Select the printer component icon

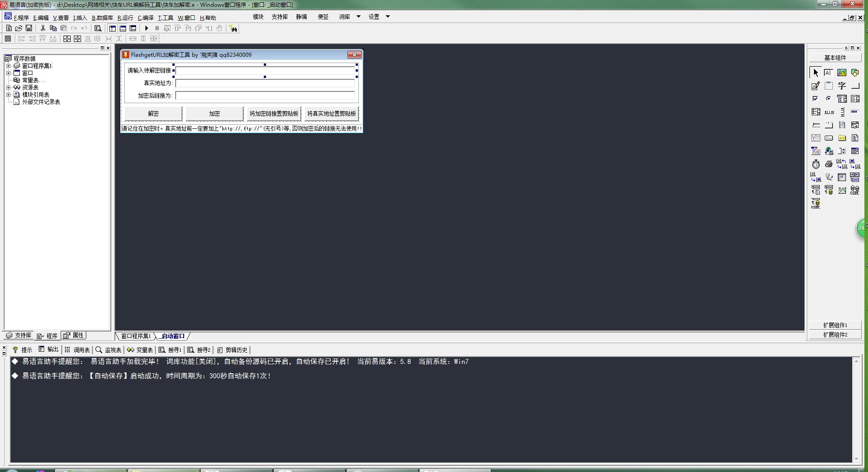(x=829, y=164)
